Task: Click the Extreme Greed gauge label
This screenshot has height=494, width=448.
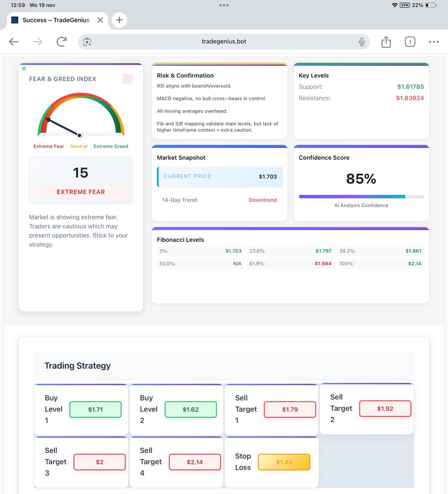Action: pos(111,146)
